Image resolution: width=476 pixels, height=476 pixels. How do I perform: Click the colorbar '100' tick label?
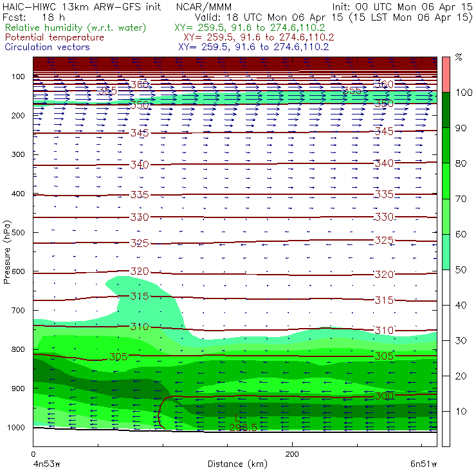tap(464, 92)
